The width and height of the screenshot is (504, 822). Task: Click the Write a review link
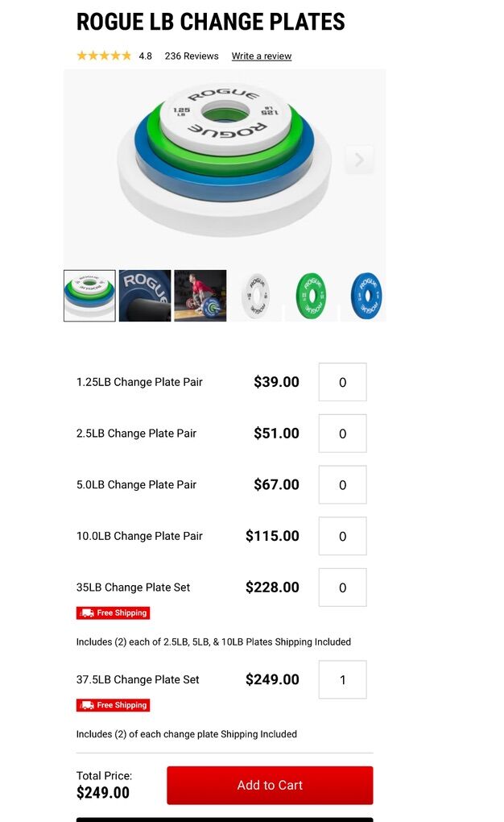262,56
